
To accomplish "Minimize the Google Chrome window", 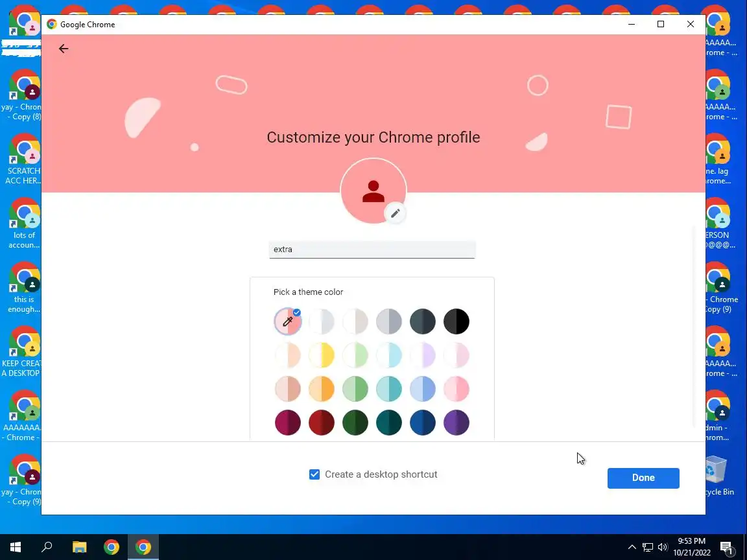I will (x=632, y=24).
